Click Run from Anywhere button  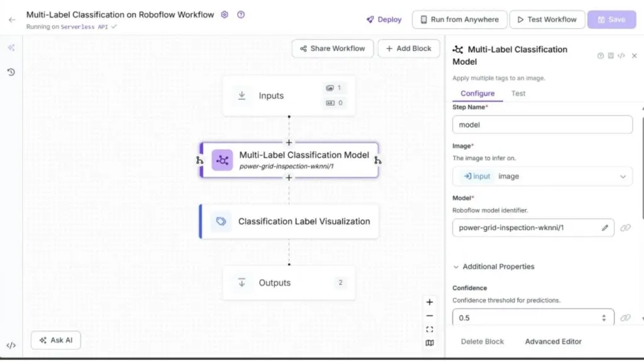(459, 19)
